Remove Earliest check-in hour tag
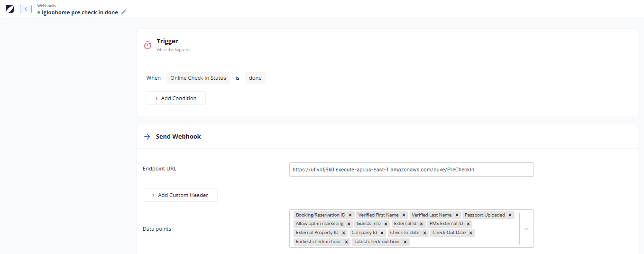 click(x=346, y=242)
